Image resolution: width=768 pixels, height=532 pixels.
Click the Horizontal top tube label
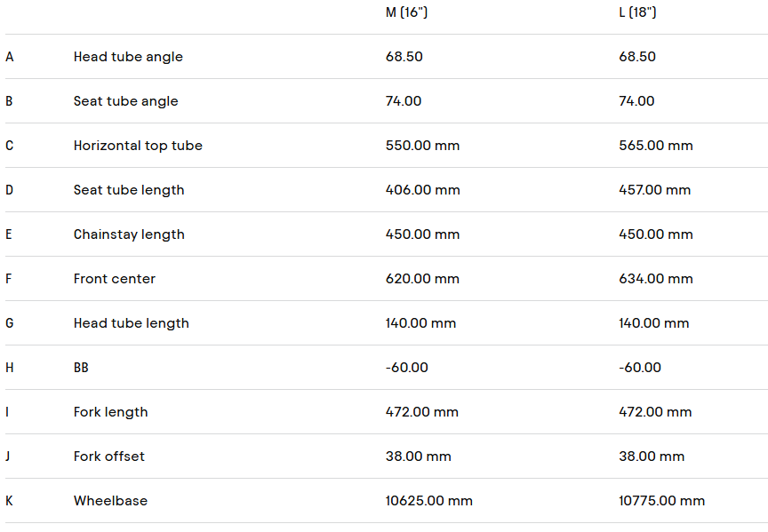[138, 146]
